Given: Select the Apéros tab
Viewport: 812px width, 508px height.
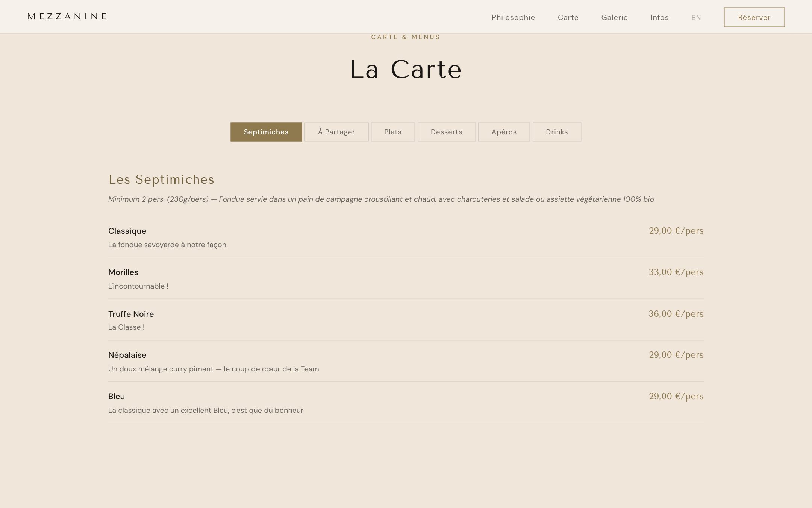Looking at the screenshot, I should [504, 132].
